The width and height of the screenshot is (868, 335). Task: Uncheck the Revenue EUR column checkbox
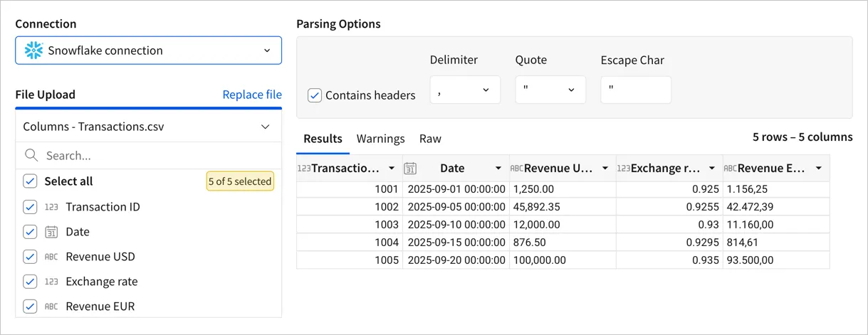coord(30,307)
